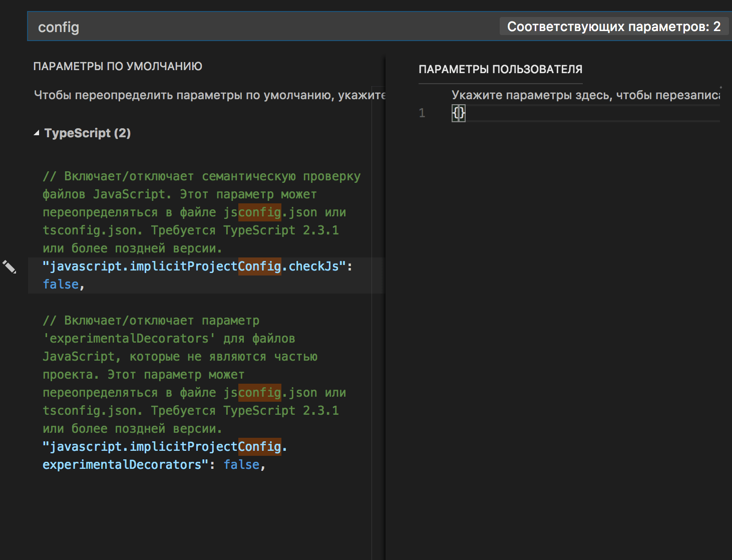Collapse the TypeScript (2) settings group
The height and width of the screenshot is (560, 732).
click(x=37, y=133)
